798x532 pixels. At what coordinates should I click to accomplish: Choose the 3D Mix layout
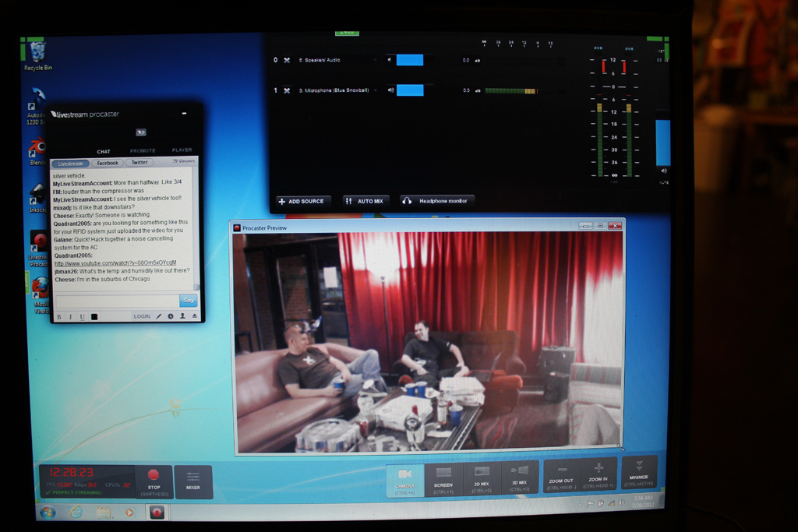[x=520, y=477]
